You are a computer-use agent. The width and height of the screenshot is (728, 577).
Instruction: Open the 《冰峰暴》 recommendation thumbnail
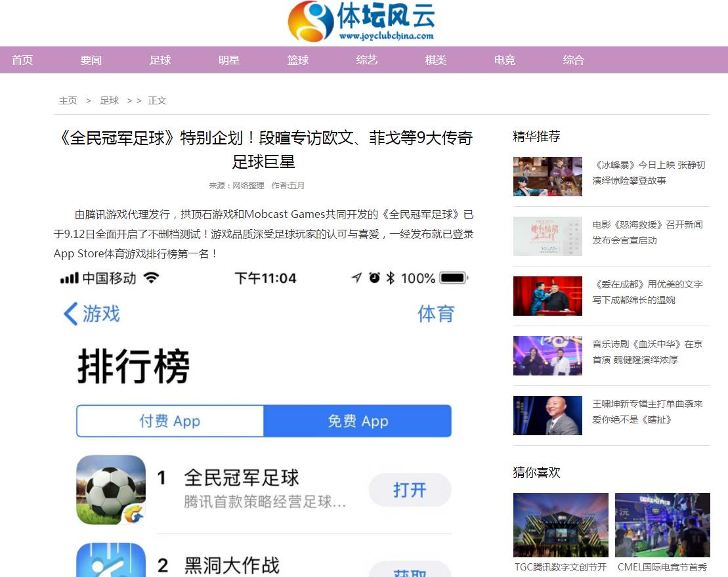tap(547, 177)
